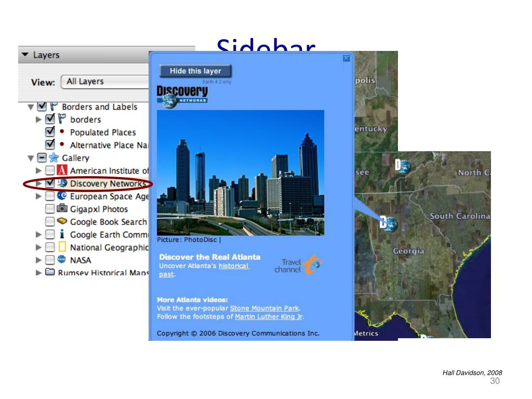
Task: Click the Travel Channel logo
Action: click(x=298, y=264)
